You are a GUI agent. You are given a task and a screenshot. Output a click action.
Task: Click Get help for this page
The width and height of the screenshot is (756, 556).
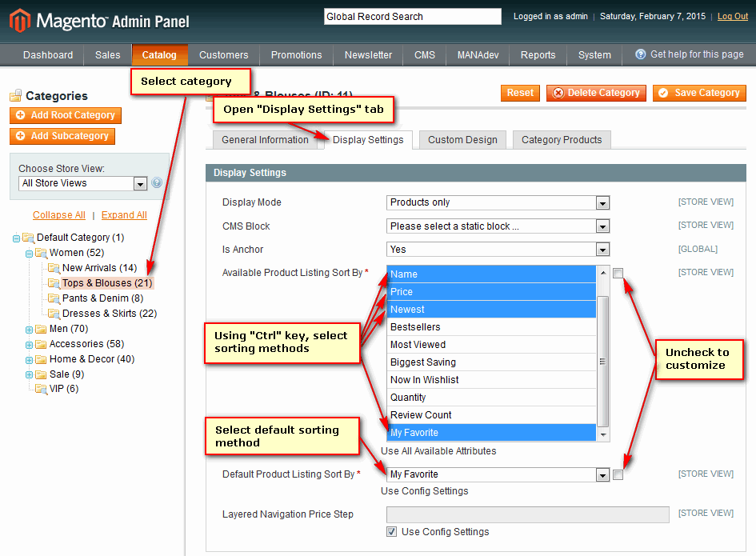[x=697, y=54]
